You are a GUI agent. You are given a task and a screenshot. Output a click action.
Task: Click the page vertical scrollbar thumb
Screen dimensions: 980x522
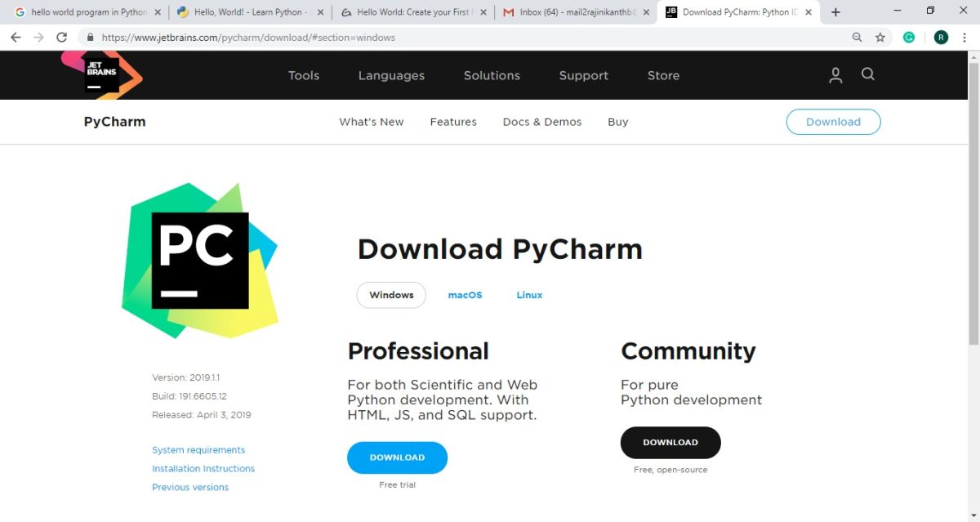click(973, 206)
